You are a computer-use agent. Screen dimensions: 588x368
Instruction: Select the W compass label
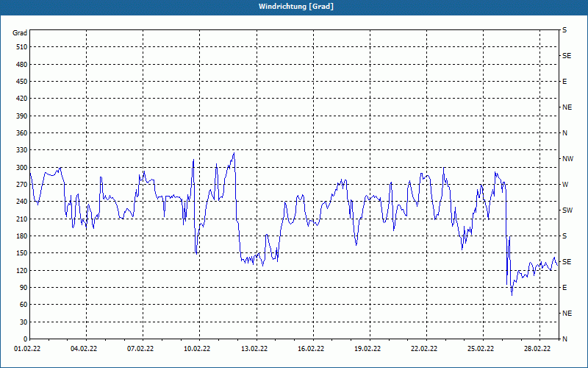click(565, 185)
